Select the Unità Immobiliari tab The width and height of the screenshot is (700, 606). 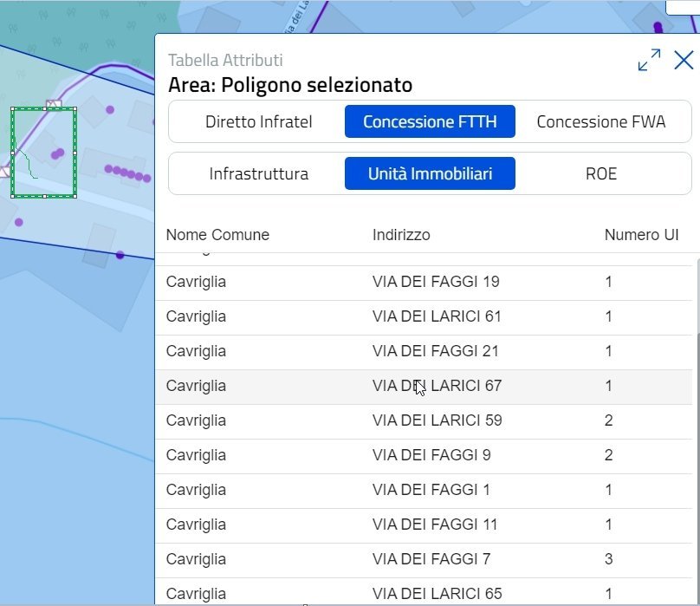point(430,173)
